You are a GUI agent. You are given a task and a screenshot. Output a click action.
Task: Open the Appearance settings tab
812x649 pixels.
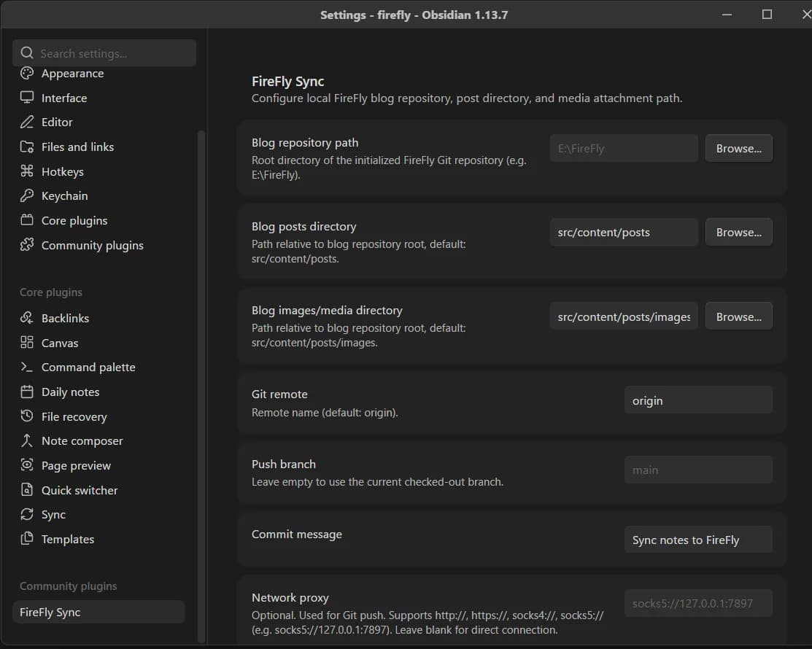point(98,74)
